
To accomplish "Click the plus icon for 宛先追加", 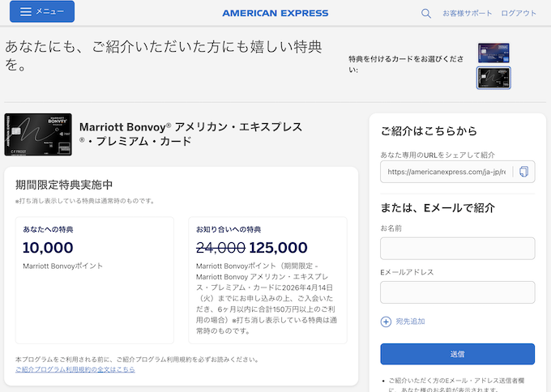I will tap(386, 322).
